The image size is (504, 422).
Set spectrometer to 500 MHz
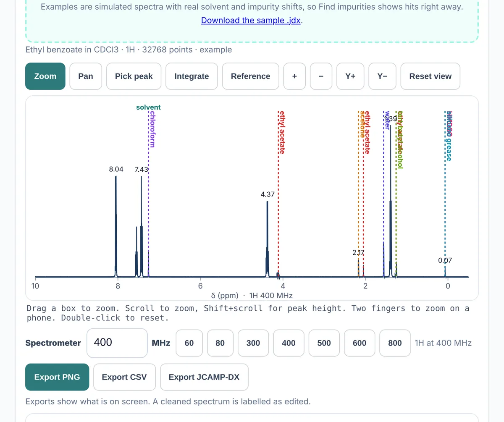324,343
